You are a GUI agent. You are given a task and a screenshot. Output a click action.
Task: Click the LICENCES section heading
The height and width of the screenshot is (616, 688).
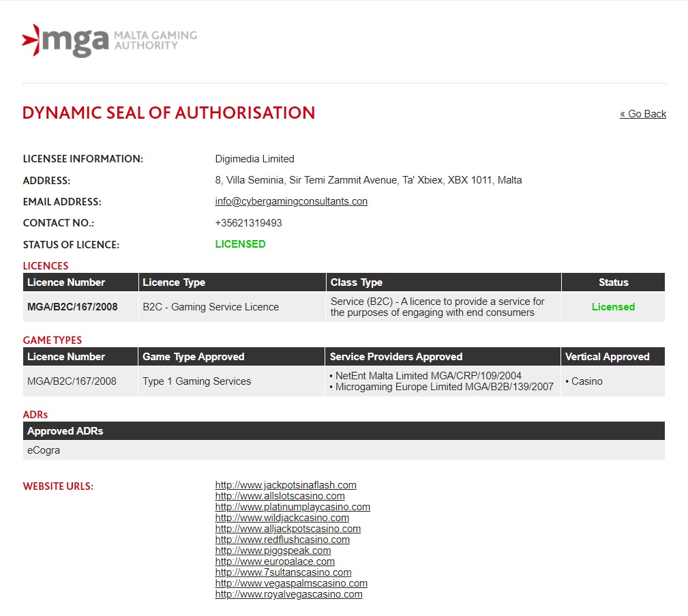point(46,266)
